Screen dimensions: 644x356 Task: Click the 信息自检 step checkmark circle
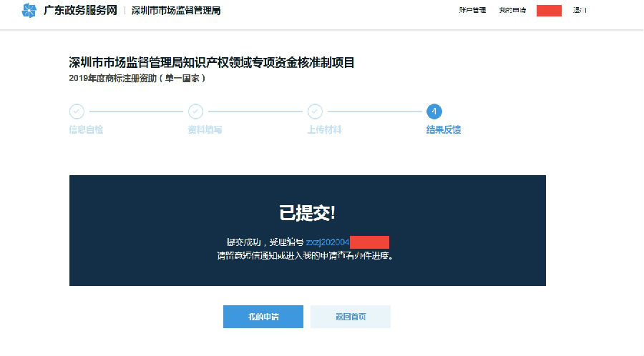(x=77, y=112)
